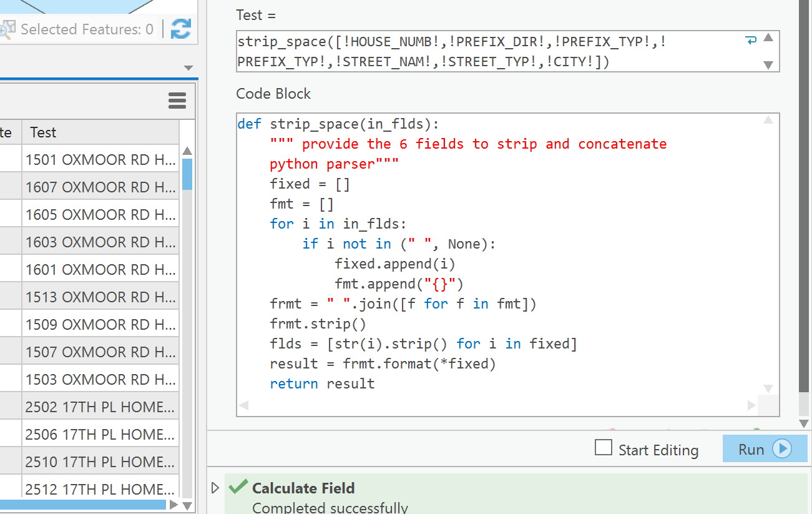Click the 'Selected Features: 0' label
This screenshot has width=812, height=514.
point(87,29)
